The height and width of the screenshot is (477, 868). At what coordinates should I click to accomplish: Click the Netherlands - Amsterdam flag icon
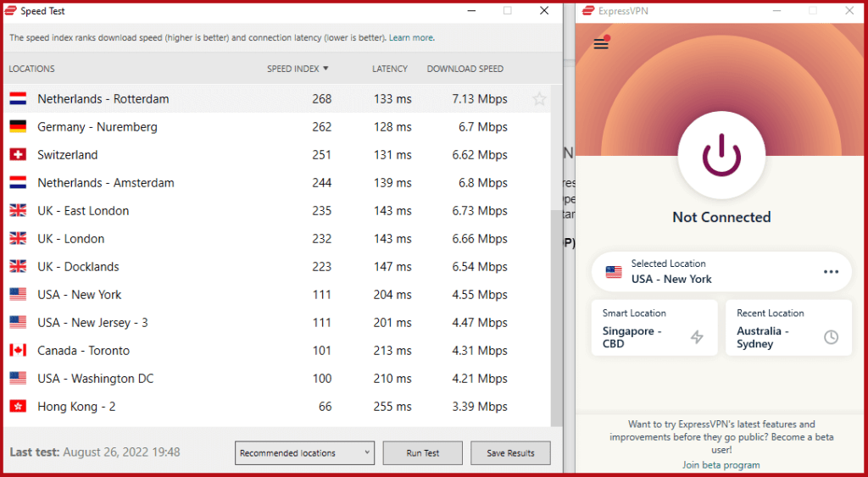pyautogui.click(x=19, y=183)
